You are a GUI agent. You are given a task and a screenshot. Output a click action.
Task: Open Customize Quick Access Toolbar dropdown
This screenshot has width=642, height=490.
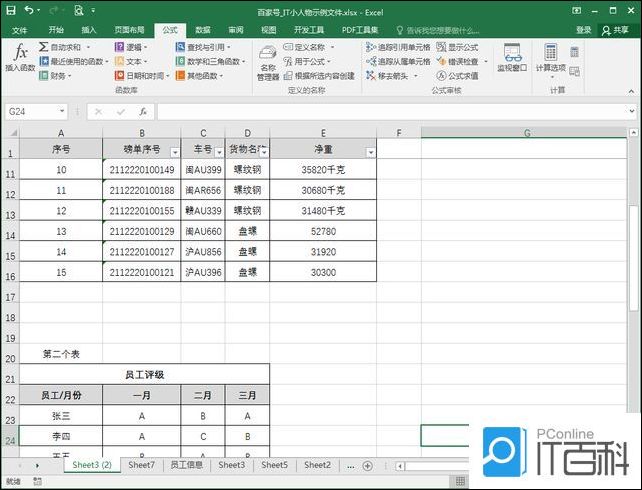93,10
